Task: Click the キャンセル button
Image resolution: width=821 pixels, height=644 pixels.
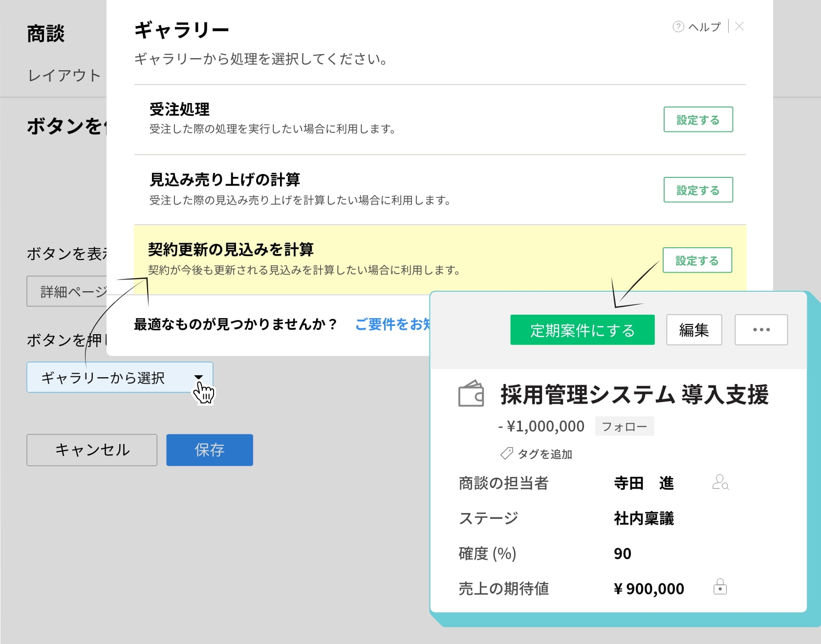Action: [92, 450]
